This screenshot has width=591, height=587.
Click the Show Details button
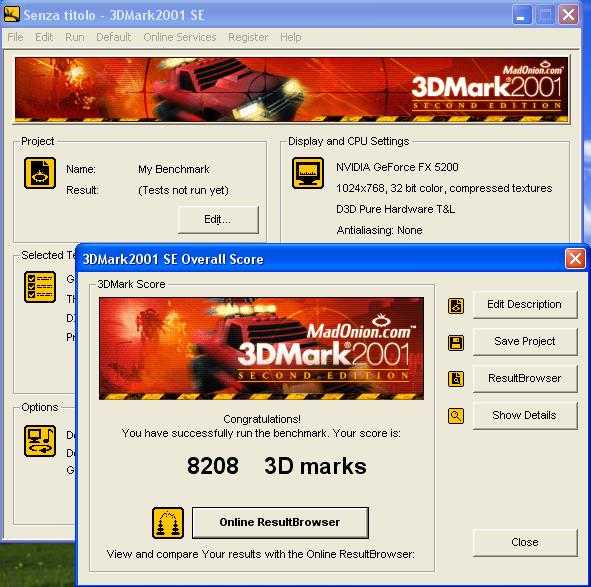click(x=525, y=415)
